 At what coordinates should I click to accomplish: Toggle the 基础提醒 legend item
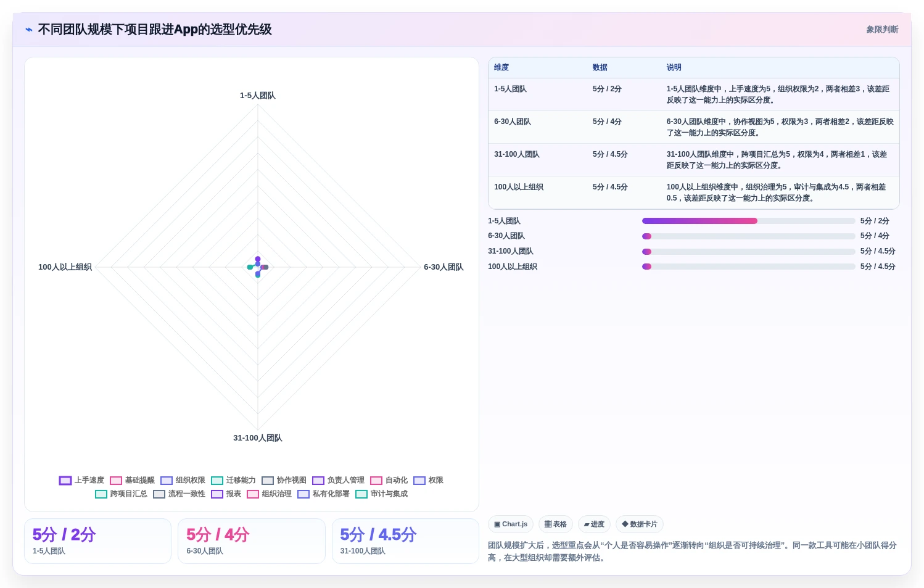[x=133, y=480]
